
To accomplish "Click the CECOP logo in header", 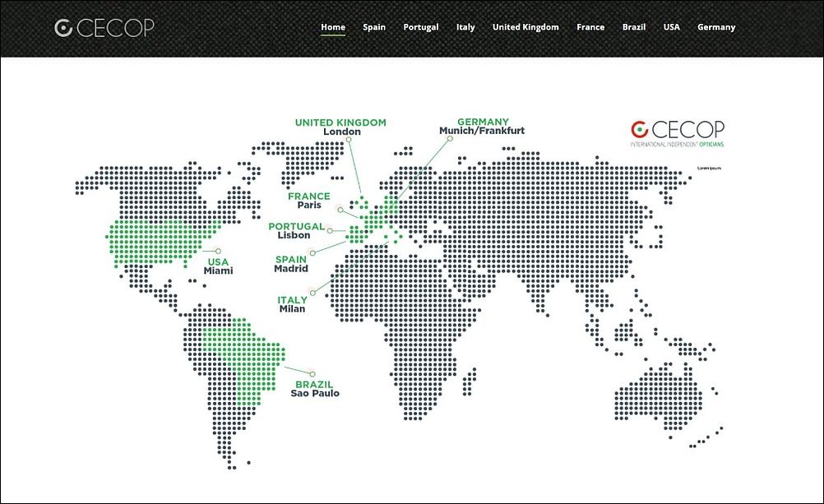I will pyautogui.click(x=104, y=28).
